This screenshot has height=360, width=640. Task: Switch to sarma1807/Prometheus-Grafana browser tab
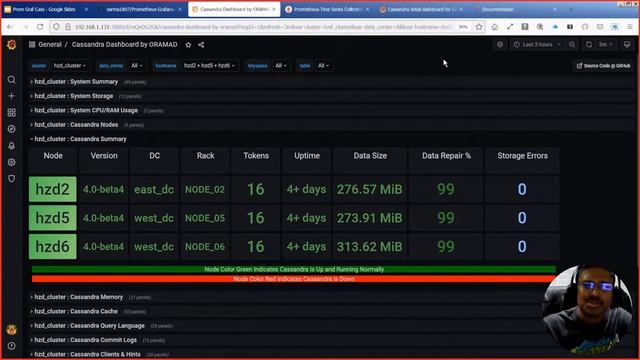pos(140,9)
